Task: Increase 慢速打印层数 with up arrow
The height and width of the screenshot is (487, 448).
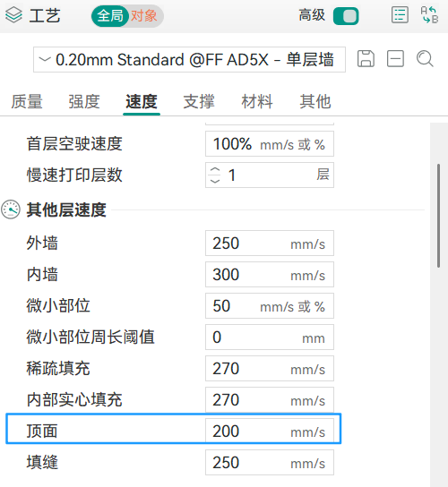Action: (x=215, y=170)
